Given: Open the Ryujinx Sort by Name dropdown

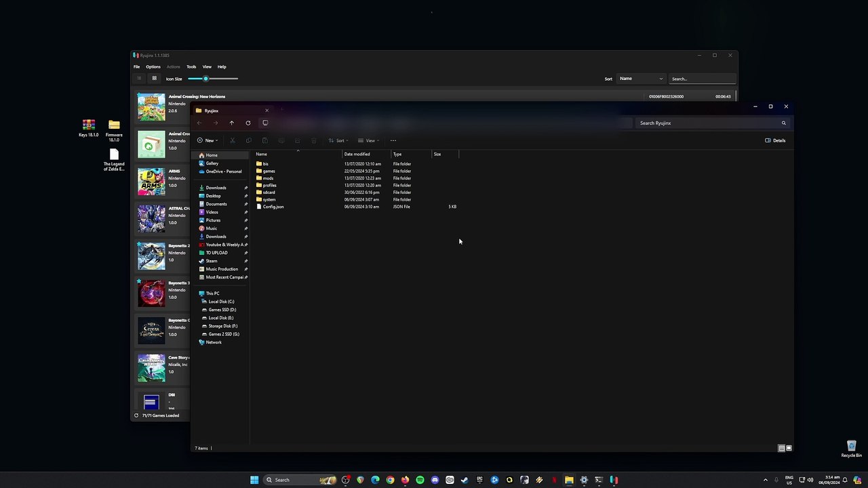Looking at the screenshot, I should coord(641,79).
